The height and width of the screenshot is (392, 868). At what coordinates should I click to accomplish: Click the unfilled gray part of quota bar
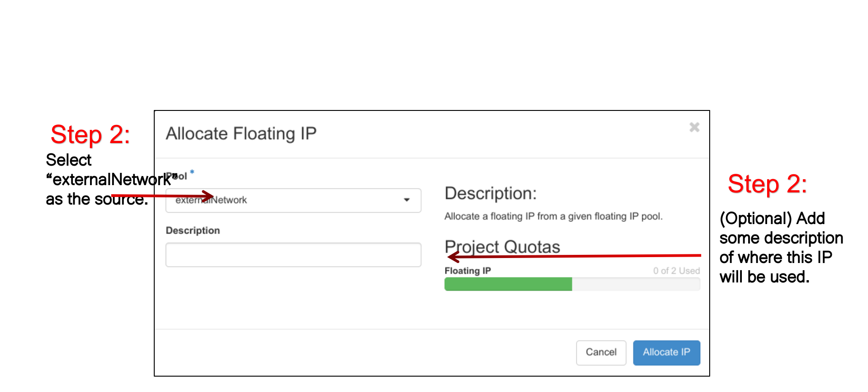pyautogui.click(x=636, y=284)
